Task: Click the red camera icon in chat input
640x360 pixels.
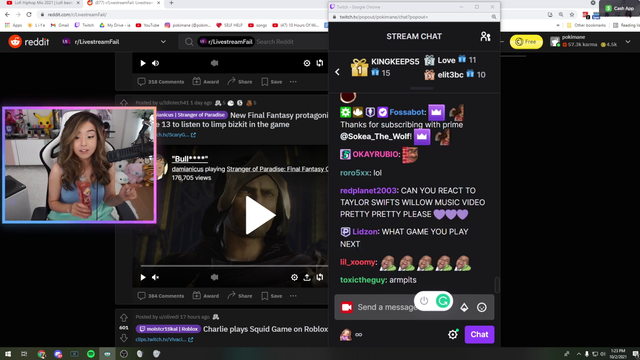Action: point(347,307)
